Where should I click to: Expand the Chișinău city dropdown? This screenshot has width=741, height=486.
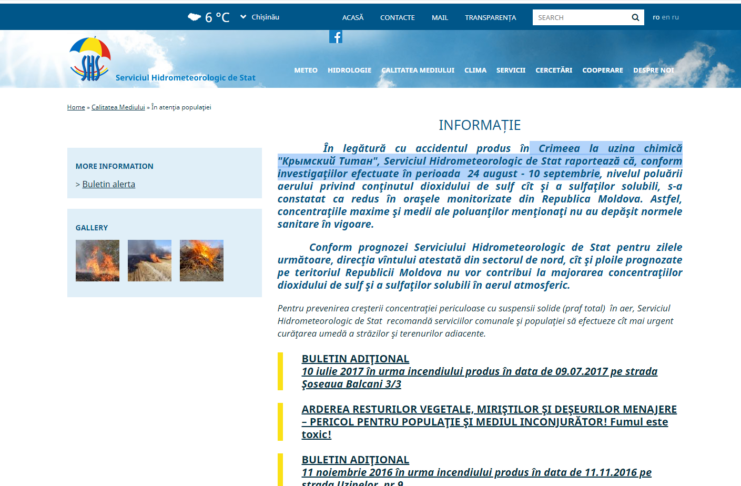[x=259, y=17]
